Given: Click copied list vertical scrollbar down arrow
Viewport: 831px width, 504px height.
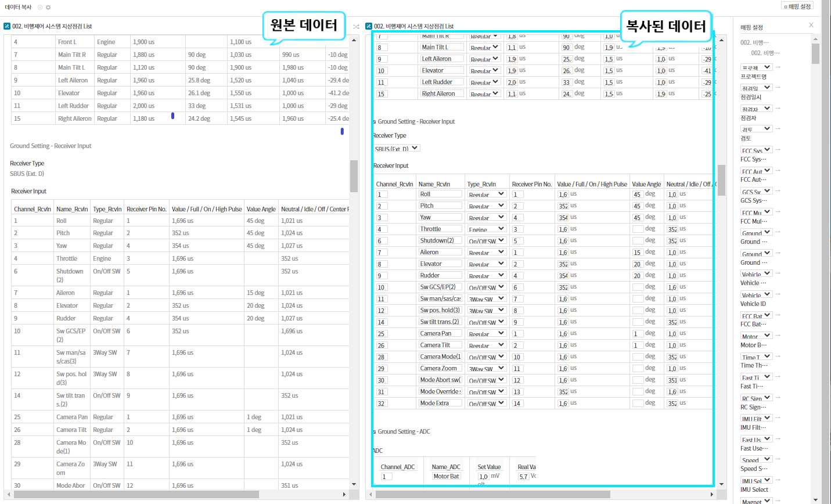Looking at the screenshot, I should 722,484.
